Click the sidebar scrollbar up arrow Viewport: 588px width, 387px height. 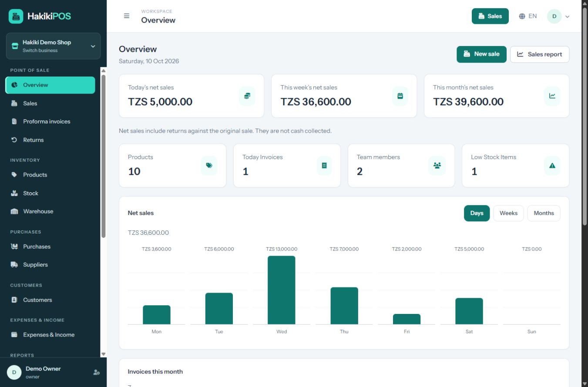pyautogui.click(x=104, y=70)
